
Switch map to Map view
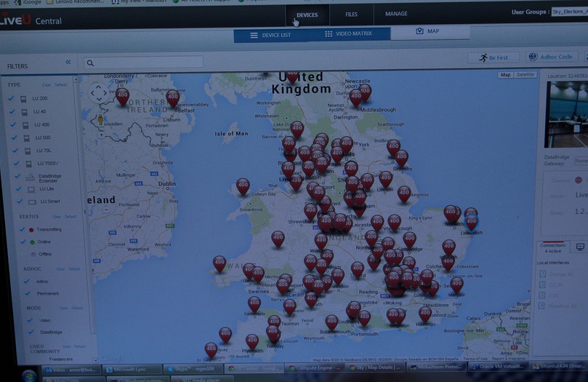coord(505,75)
